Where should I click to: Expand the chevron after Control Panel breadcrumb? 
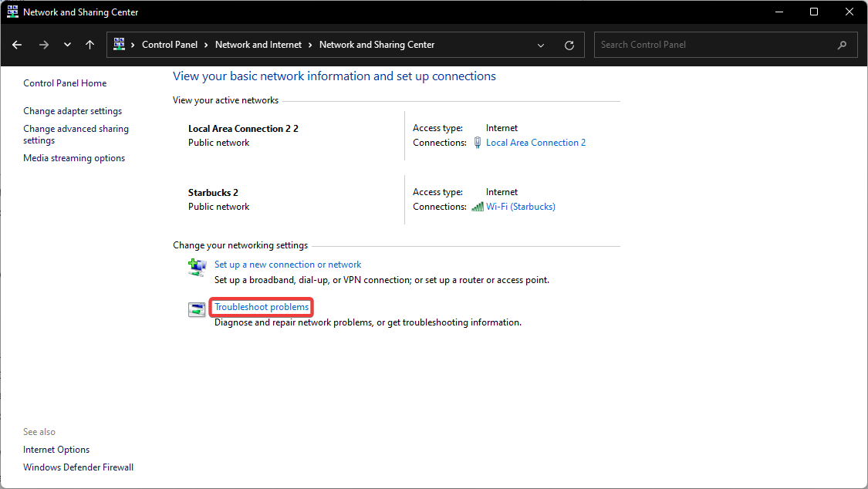(206, 45)
